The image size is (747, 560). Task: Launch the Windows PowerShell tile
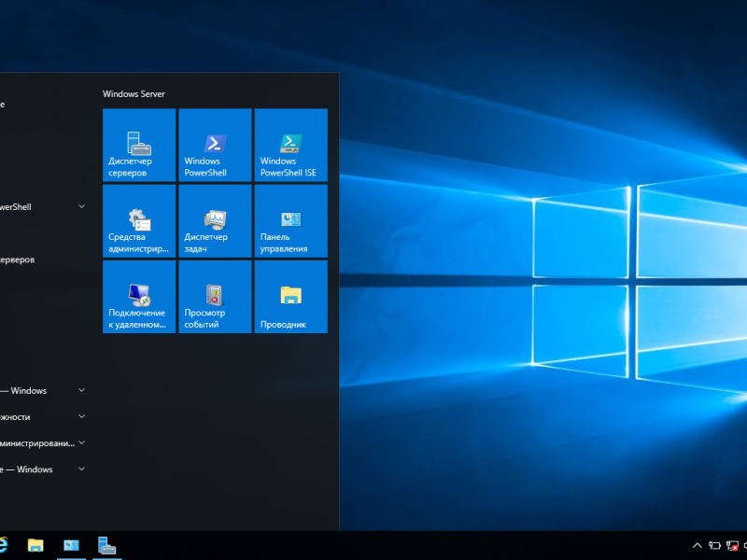pos(215,146)
